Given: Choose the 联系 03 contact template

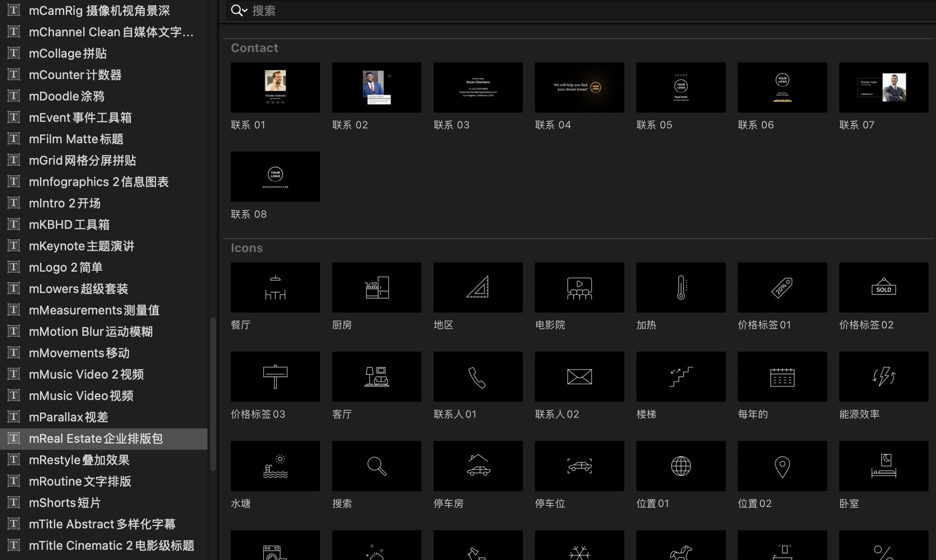Looking at the screenshot, I should 478,87.
